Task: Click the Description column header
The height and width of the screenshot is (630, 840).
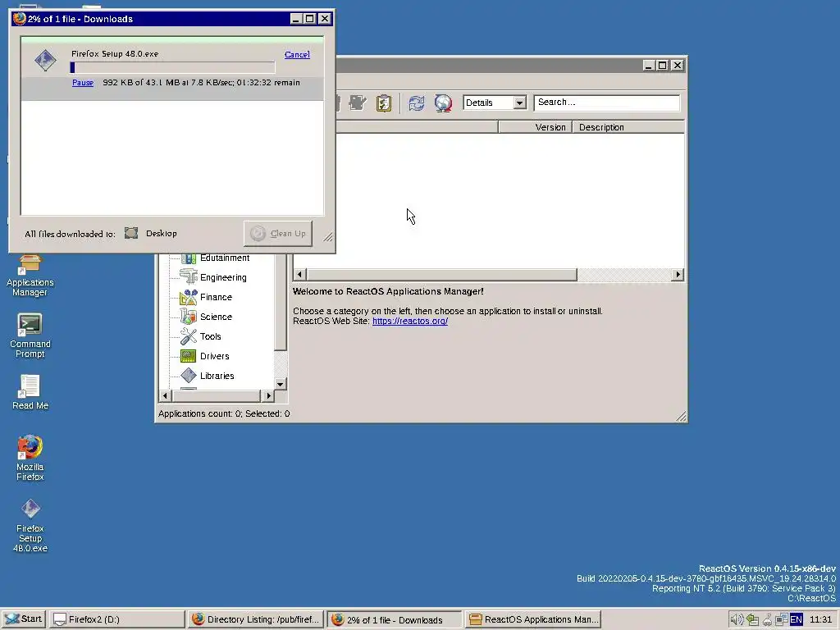Action: coord(628,127)
